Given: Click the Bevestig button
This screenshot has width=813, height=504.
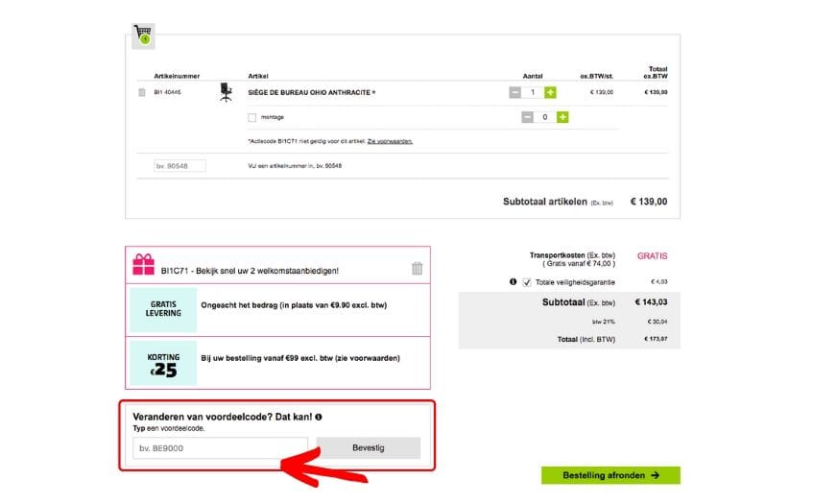Looking at the screenshot, I should point(368,447).
